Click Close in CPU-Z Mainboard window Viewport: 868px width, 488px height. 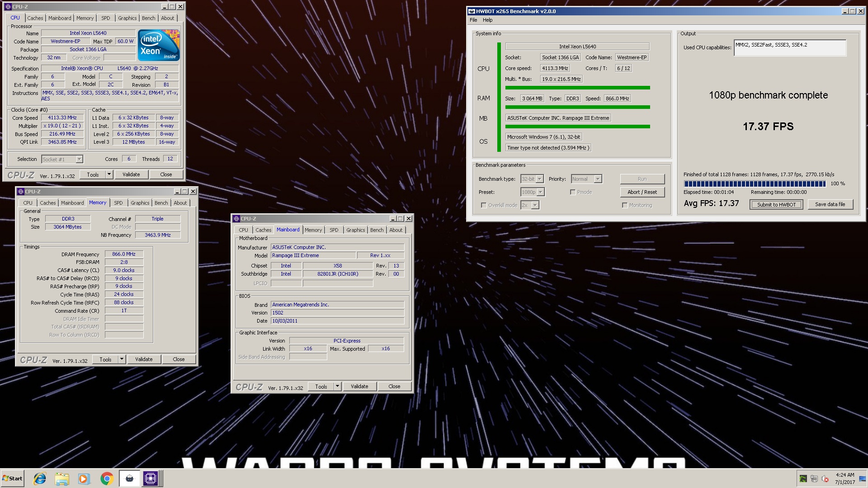[394, 386]
